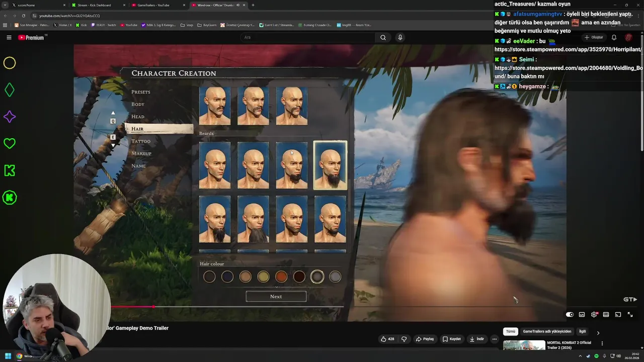Open KeyGivers bookmark folder
Screen dimensions: 644x362
207,25
